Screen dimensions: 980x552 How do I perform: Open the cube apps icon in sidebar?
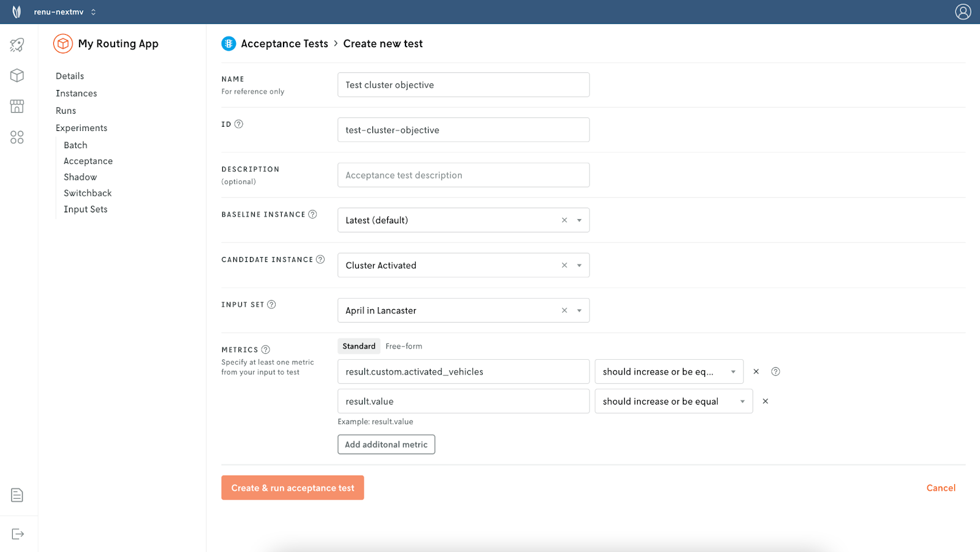(17, 75)
